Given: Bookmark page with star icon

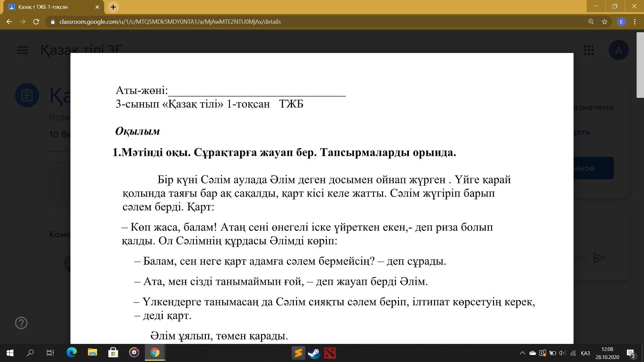Looking at the screenshot, I should 604,22.
